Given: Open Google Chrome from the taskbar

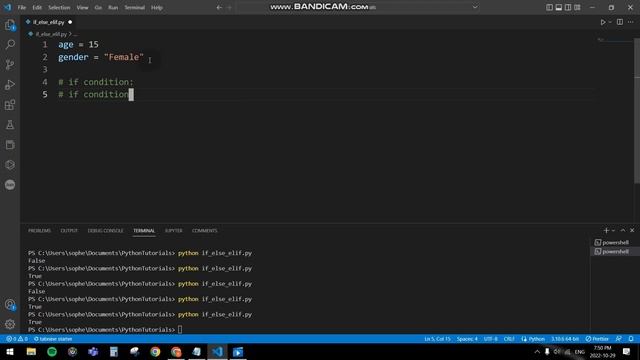Looking at the screenshot, I should tap(155, 351).
